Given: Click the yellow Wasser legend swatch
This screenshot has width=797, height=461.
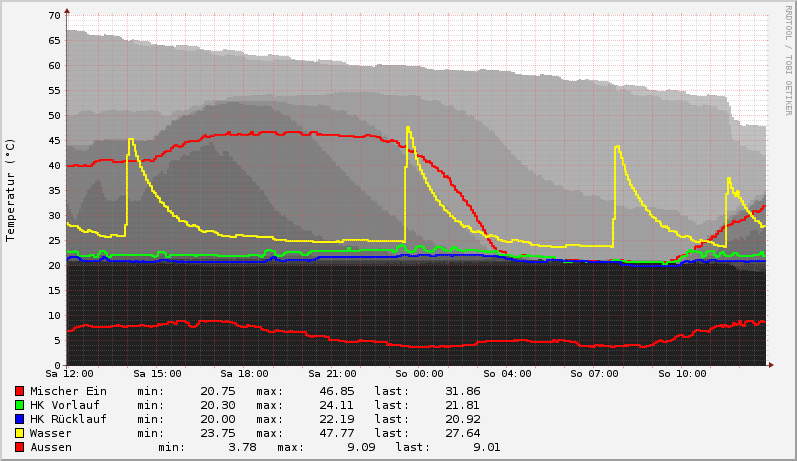Looking at the screenshot, I should tap(19, 433).
